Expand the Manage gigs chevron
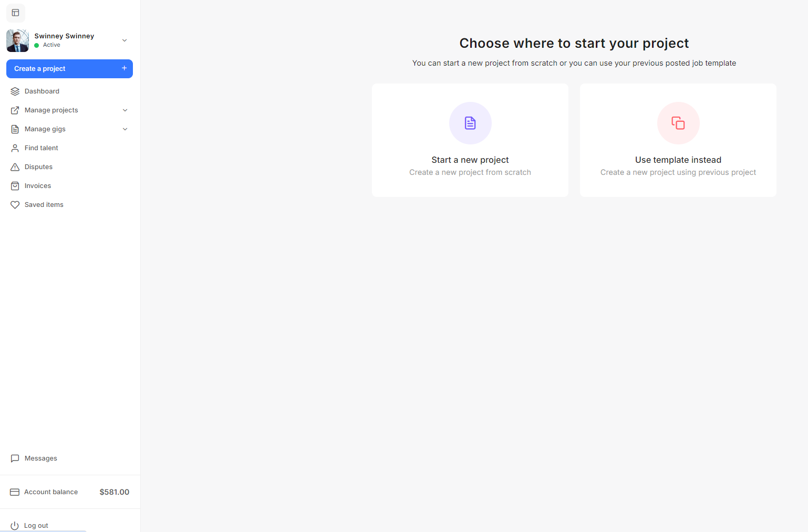The height and width of the screenshot is (532, 808). (x=125, y=129)
